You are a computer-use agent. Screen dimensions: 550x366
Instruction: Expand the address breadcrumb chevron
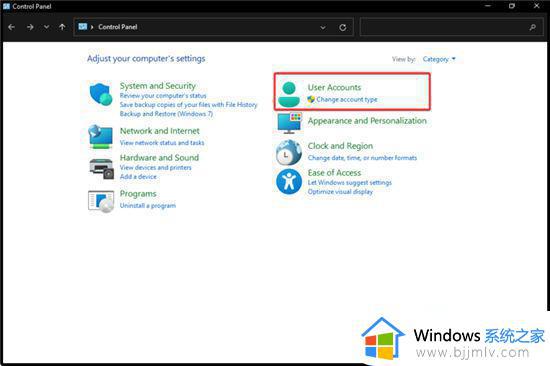(x=92, y=27)
